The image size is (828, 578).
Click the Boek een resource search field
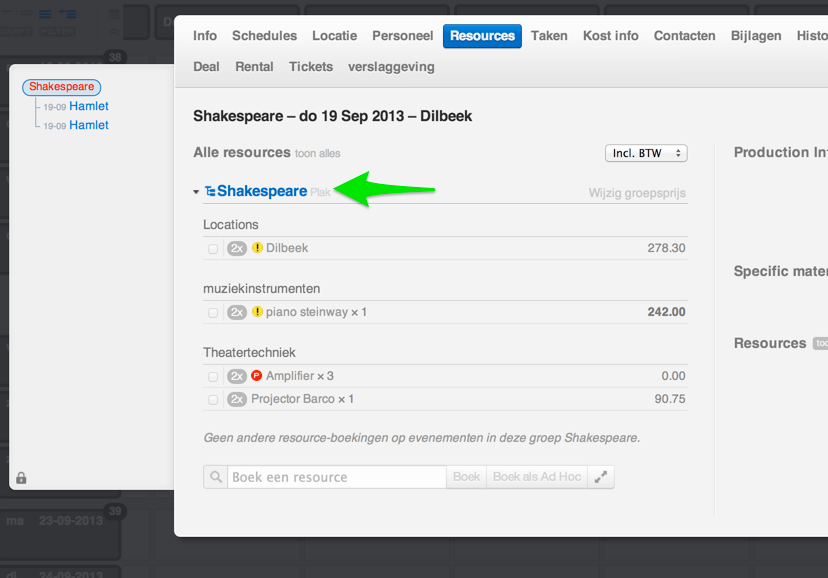coord(336,477)
